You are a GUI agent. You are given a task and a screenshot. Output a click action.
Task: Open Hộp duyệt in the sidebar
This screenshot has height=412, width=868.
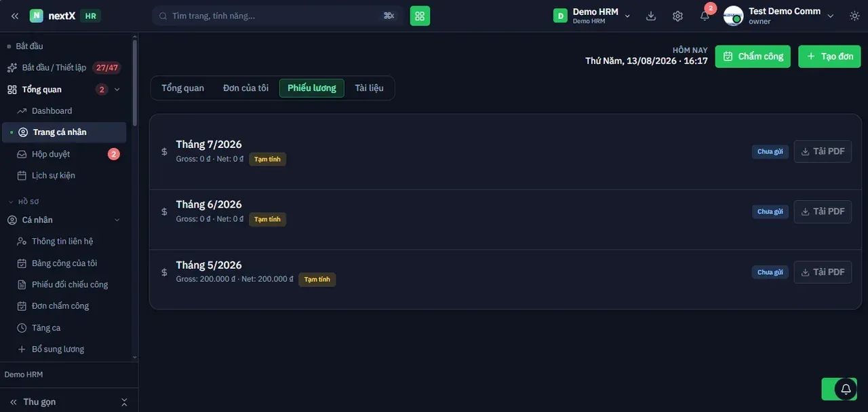click(x=64, y=154)
